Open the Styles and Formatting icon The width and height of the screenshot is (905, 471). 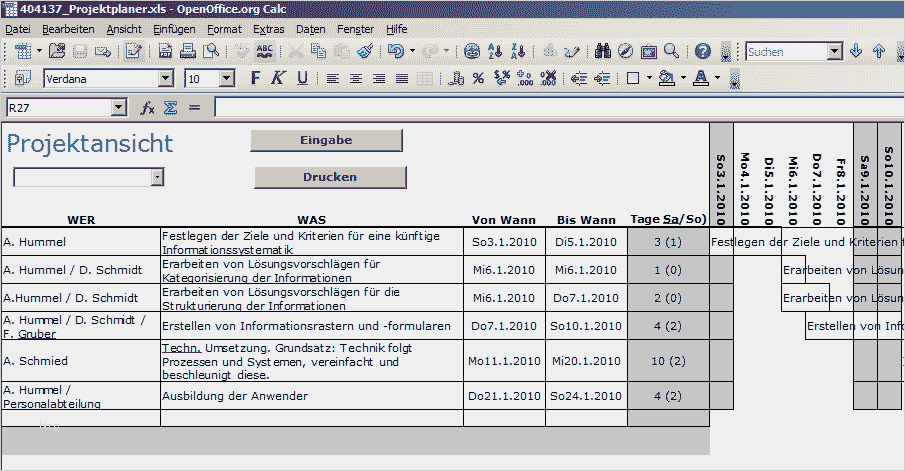pyautogui.click(x=23, y=78)
